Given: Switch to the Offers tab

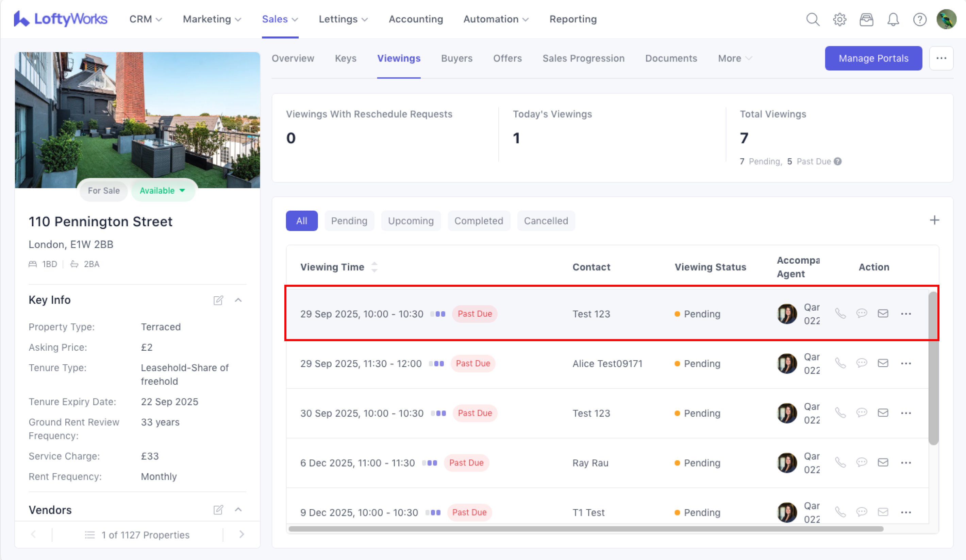Looking at the screenshot, I should pyautogui.click(x=507, y=58).
